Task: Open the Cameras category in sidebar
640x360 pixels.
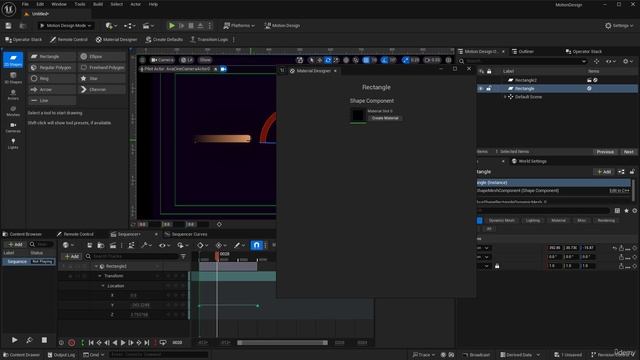Action: pos(13,127)
